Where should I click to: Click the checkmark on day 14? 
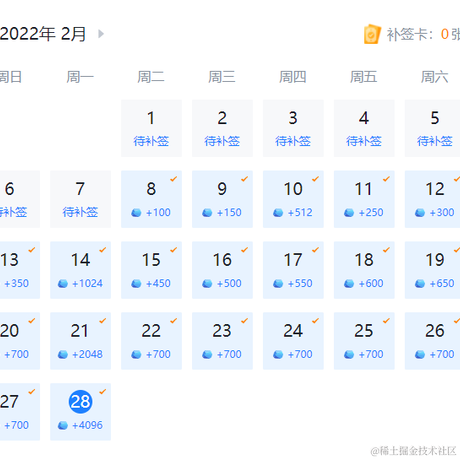pos(103,250)
